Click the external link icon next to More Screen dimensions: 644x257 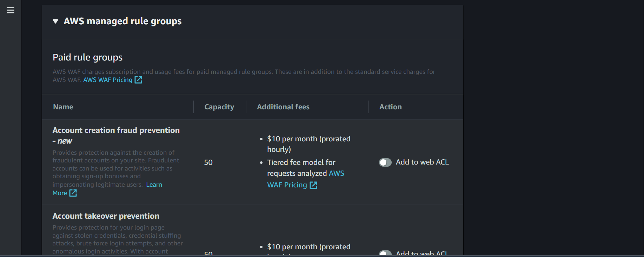(x=73, y=193)
